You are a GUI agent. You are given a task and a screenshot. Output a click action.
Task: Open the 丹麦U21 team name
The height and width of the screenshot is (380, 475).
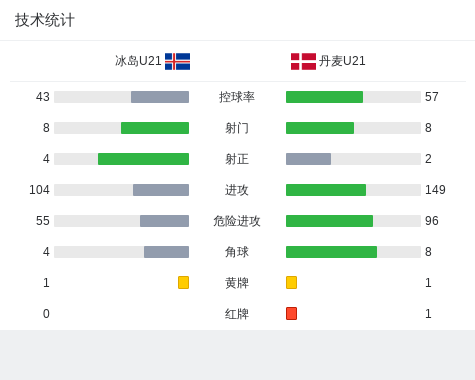(342, 61)
